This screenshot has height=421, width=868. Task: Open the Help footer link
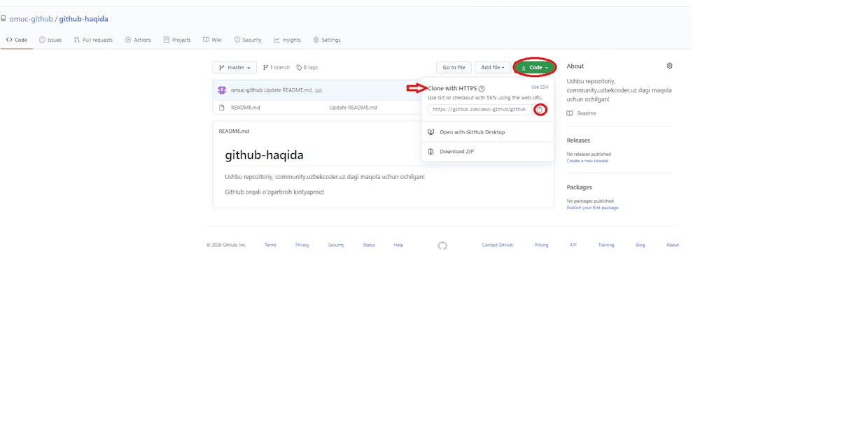pyautogui.click(x=398, y=245)
